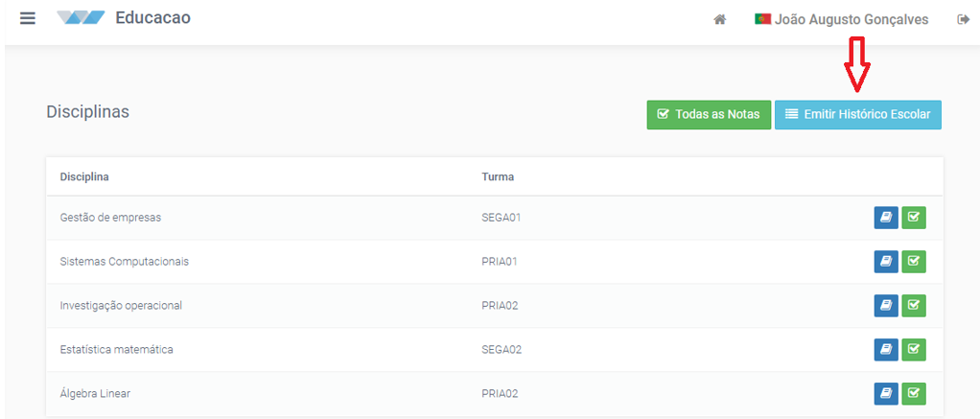The image size is (980, 419).
Task: Open blue book icon for Sistemas Computacionais
Action: [886, 262]
